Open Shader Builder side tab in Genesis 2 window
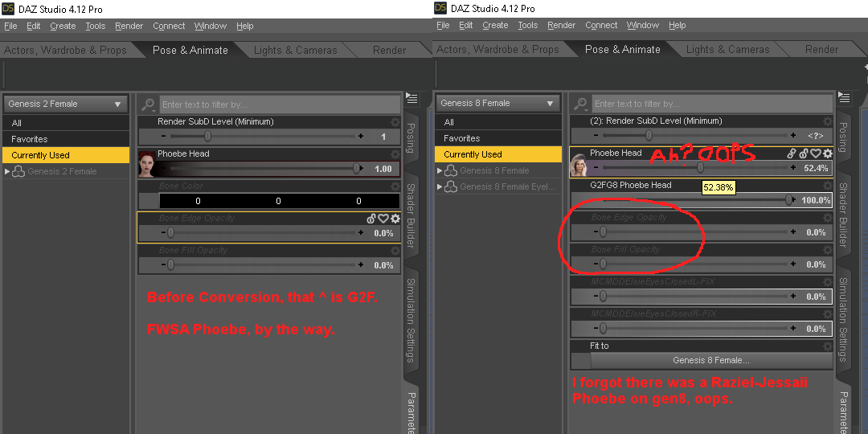 pos(410,216)
